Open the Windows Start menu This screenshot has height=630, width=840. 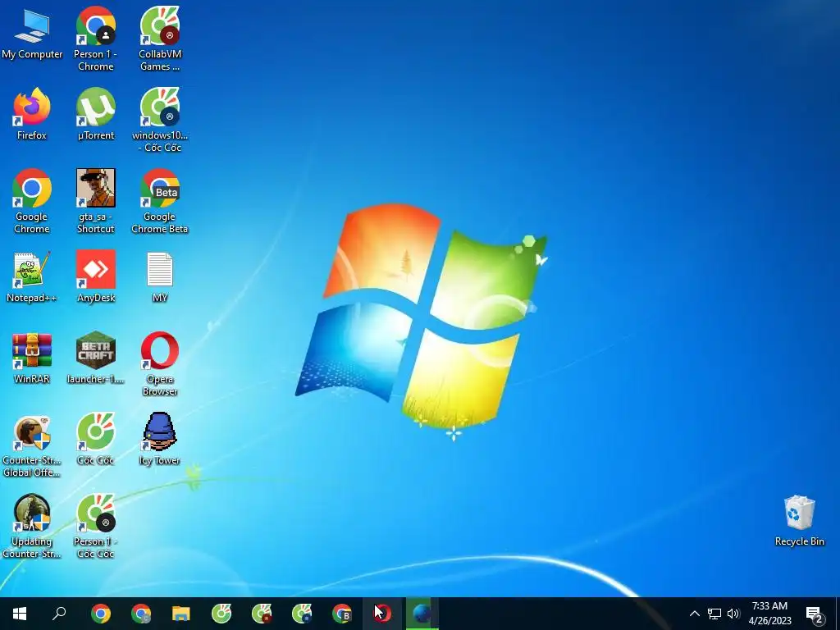coord(20,614)
